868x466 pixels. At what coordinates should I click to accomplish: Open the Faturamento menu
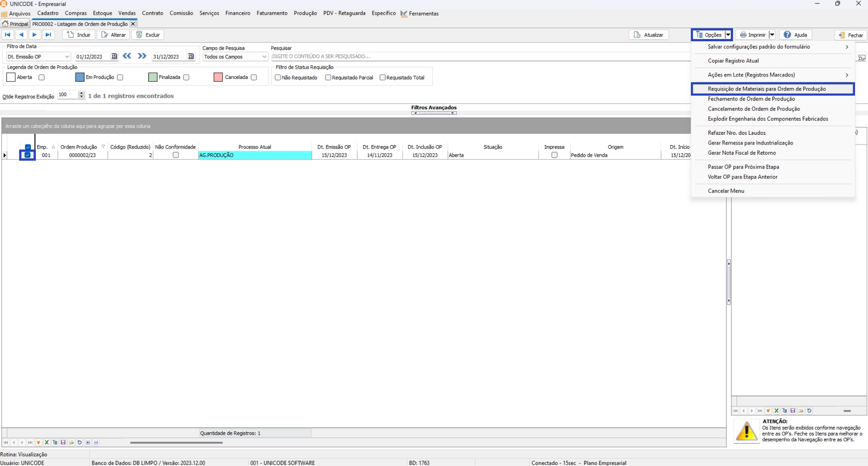coord(272,13)
